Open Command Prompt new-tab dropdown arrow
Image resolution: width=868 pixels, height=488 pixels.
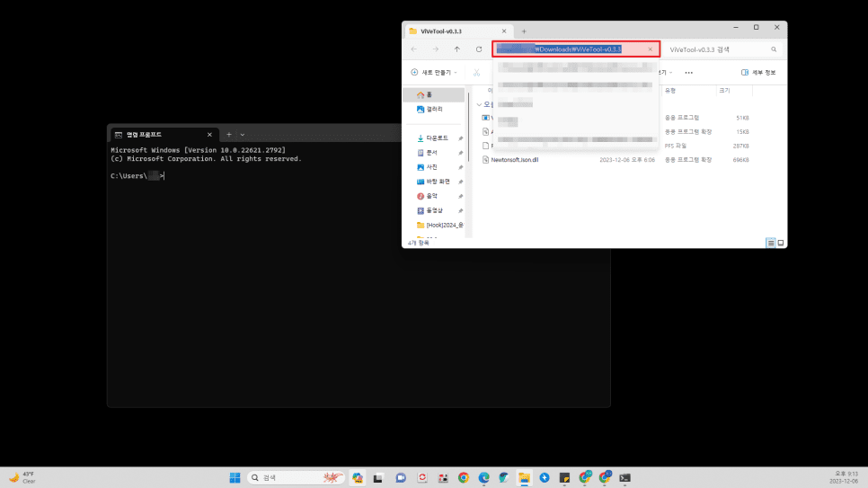243,135
